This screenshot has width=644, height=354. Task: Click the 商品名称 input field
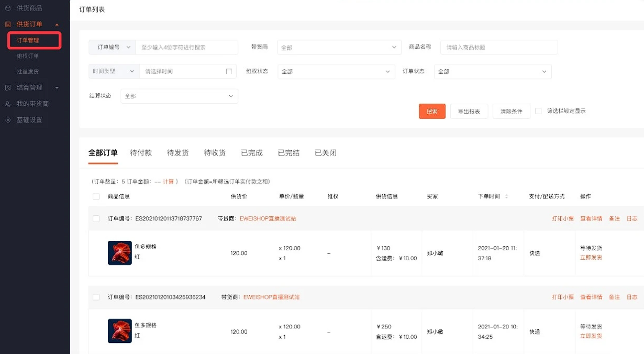coord(499,47)
